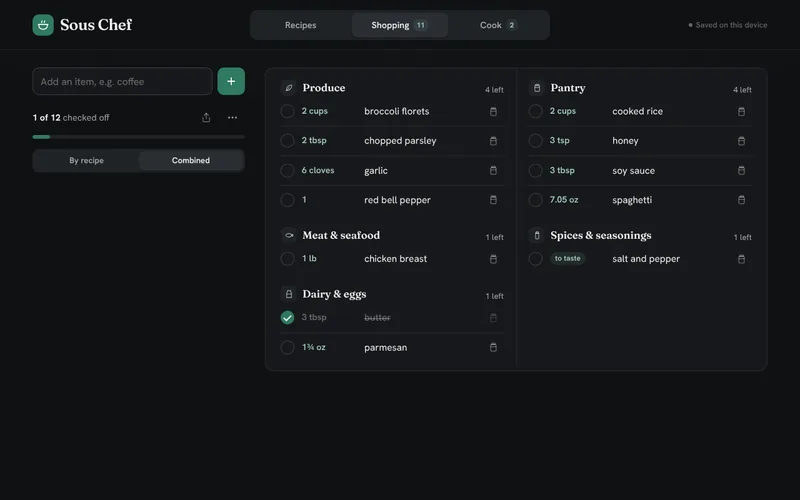Check off chopped parsley

(287, 141)
